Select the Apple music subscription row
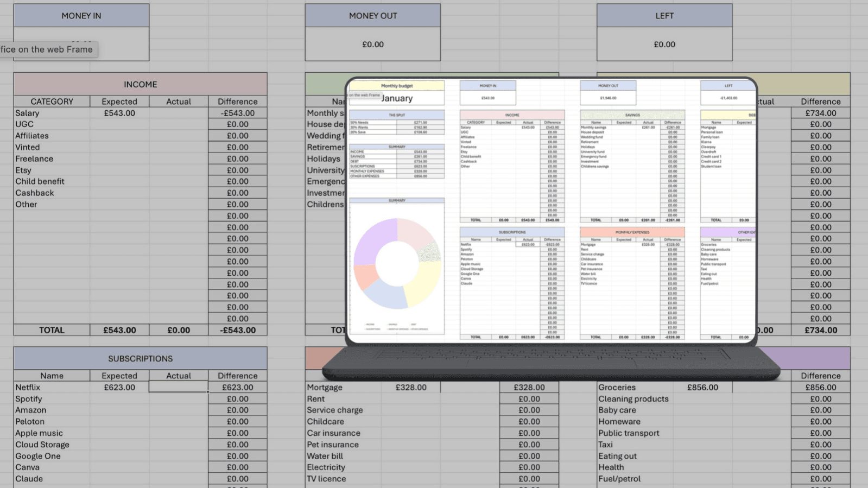The height and width of the screenshot is (488, 868). point(39,433)
